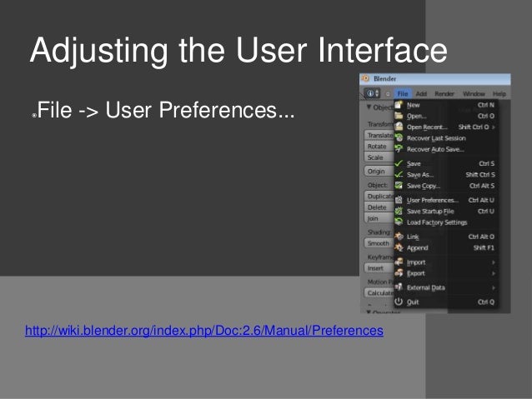Select Load Factory Settings entry text
Viewport: 532px width, 399px height.
coord(437,222)
